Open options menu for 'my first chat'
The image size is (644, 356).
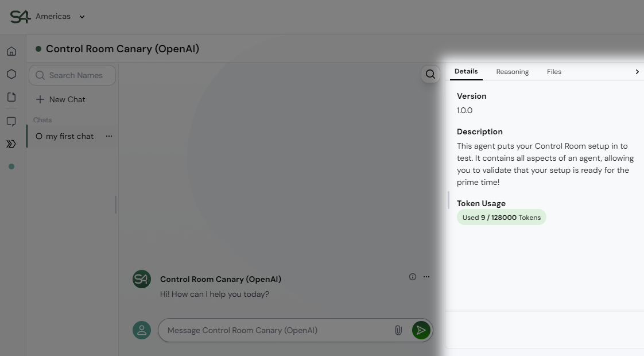click(109, 136)
